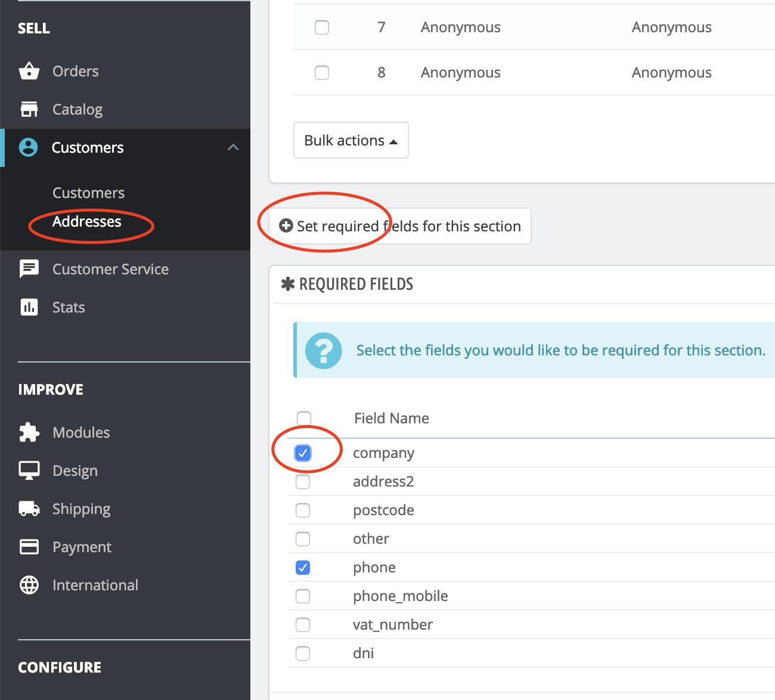Uncheck the company required field checkbox
775x700 pixels.
pyautogui.click(x=303, y=453)
